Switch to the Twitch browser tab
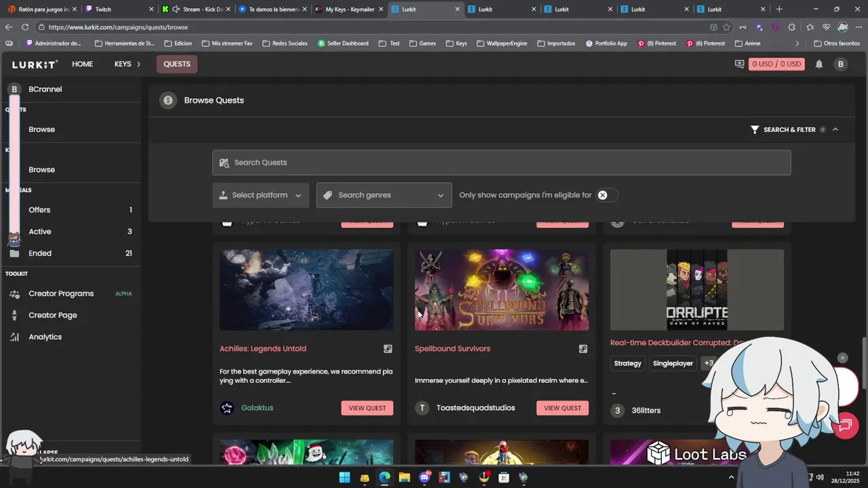Screen dimensions: 868x488 (118, 9)
